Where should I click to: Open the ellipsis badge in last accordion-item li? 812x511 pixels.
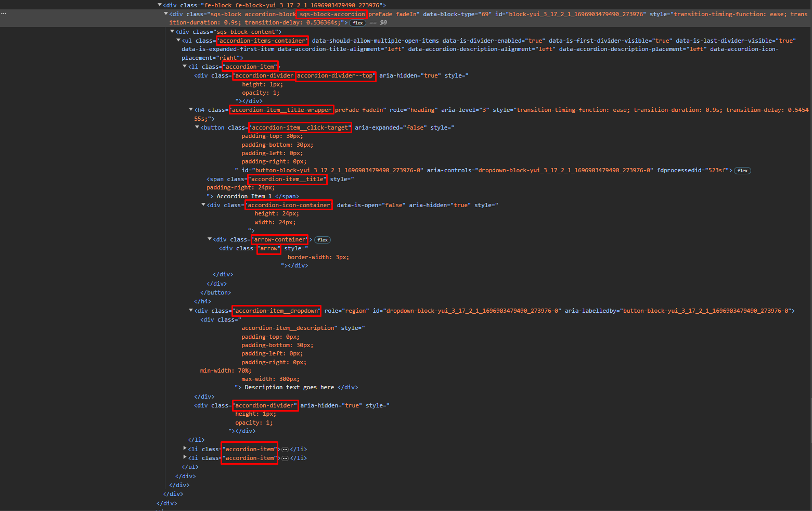coord(285,458)
